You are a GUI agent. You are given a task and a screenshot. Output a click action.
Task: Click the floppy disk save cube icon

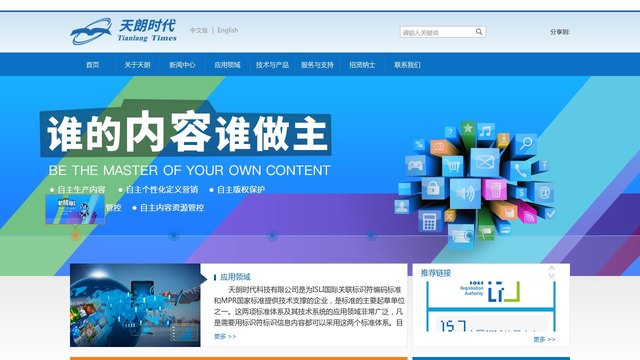click(509, 212)
